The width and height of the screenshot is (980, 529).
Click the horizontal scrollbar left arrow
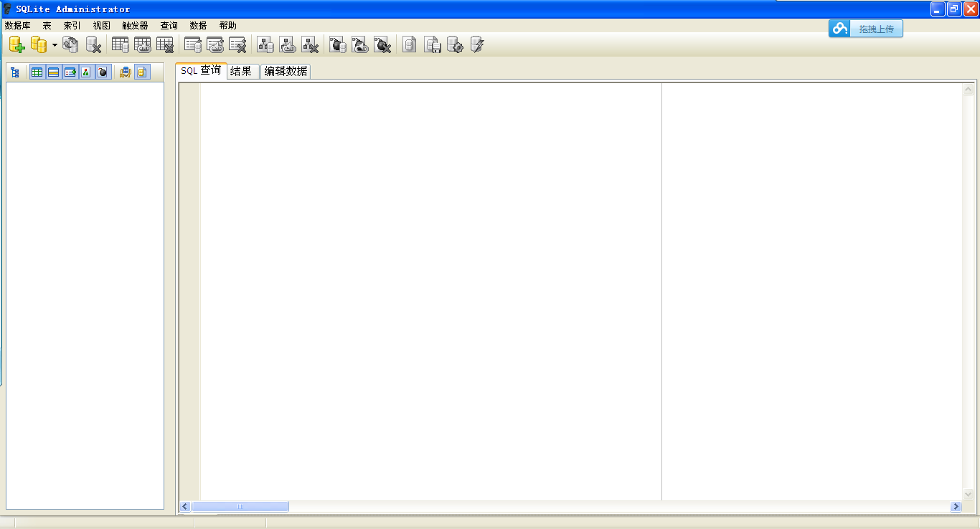pyautogui.click(x=185, y=507)
